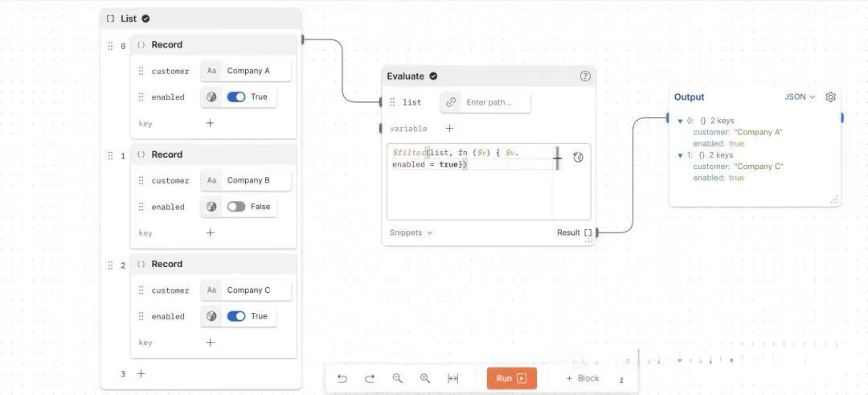Viewport: 868px width, 395px height.
Task: Turn off enabled toggle for Company A
Action: click(x=235, y=97)
